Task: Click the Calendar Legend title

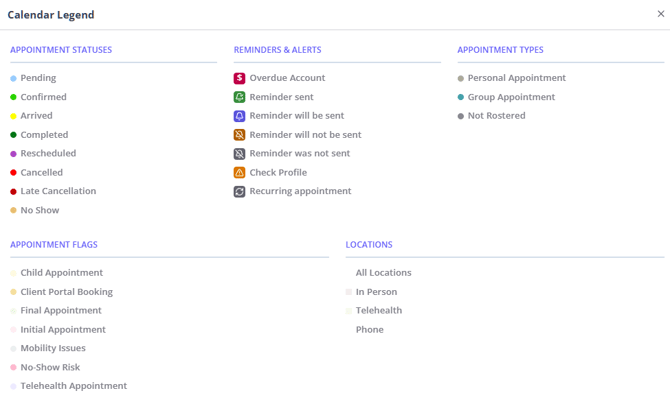Action: [x=51, y=15]
